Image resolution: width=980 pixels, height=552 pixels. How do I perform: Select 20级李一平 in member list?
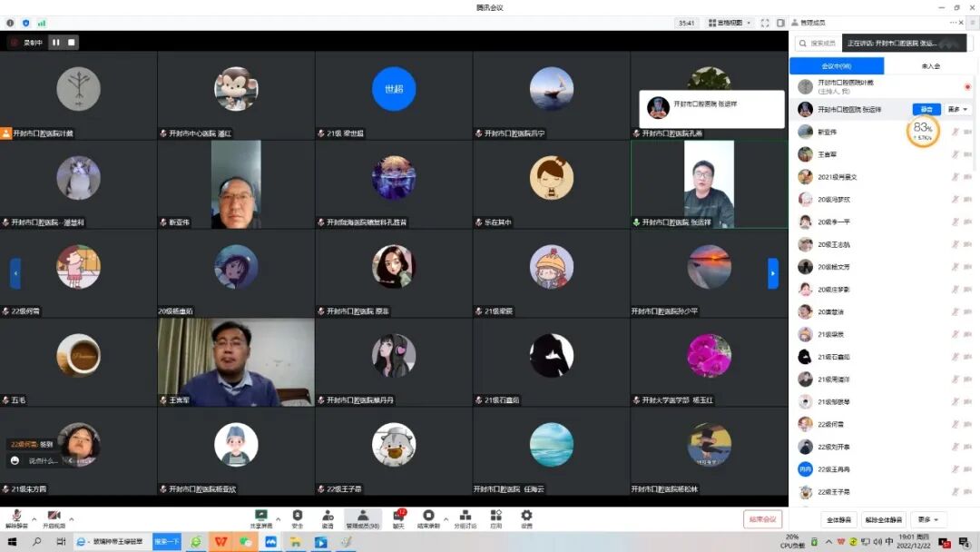coord(881,222)
